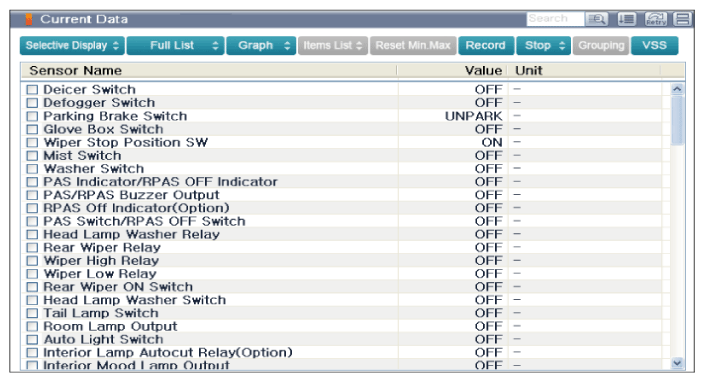Select the Tail Lamp Switch row label
Viewport: 704px width, 382px height.
(101, 313)
